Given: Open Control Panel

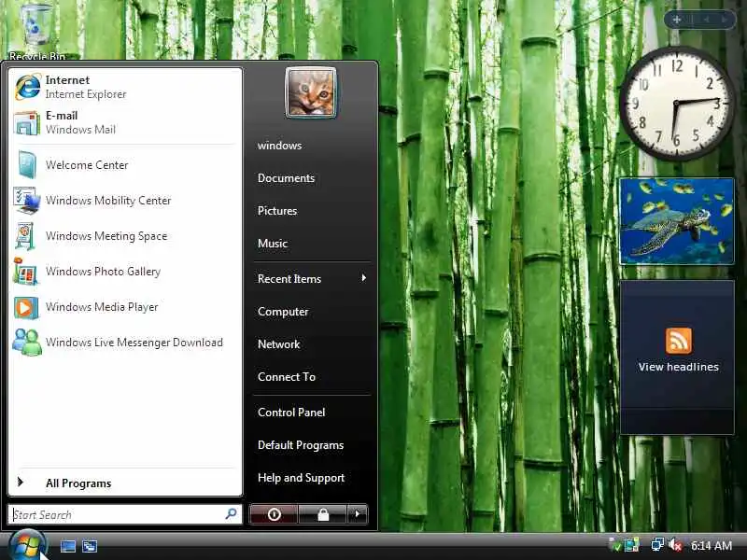Looking at the screenshot, I should point(291,413).
